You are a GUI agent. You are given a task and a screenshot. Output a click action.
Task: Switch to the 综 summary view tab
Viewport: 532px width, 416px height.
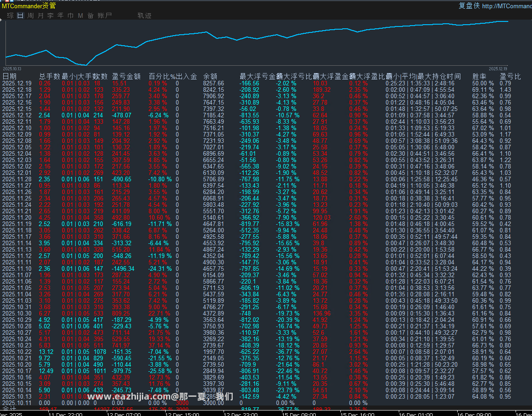click(x=10, y=16)
